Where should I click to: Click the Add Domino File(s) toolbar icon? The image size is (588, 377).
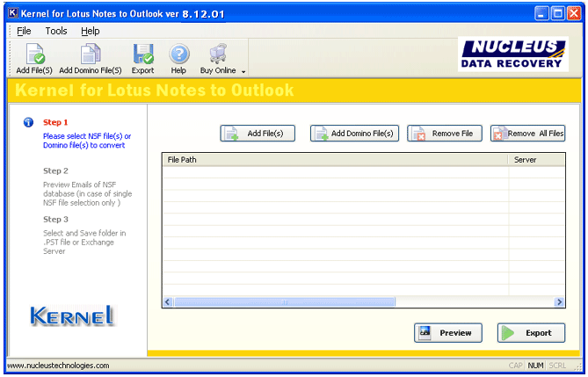pyautogui.click(x=91, y=54)
